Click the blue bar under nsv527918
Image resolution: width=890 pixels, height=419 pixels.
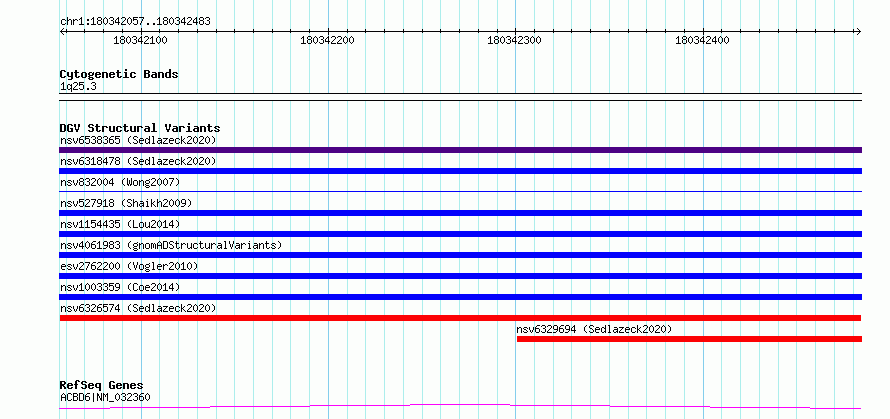pyautogui.click(x=460, y=213)
